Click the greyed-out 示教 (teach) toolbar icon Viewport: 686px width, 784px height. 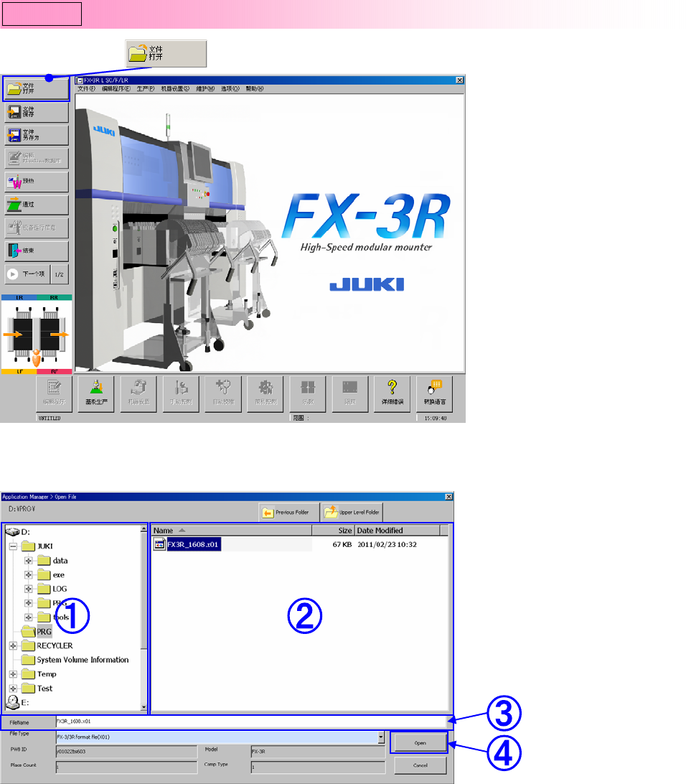(x=308, y=393)
